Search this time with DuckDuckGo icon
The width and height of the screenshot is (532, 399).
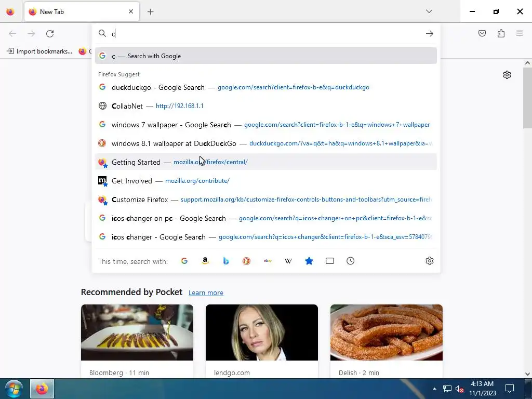coord(246,261)
